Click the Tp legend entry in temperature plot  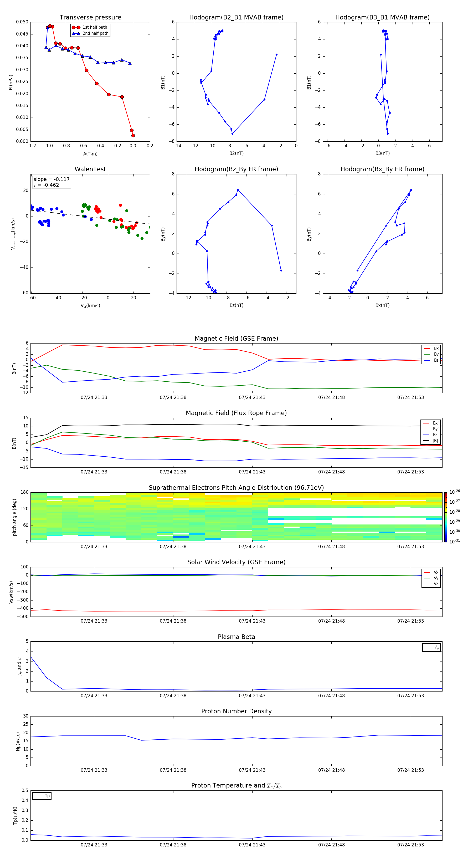click(42, 796)
